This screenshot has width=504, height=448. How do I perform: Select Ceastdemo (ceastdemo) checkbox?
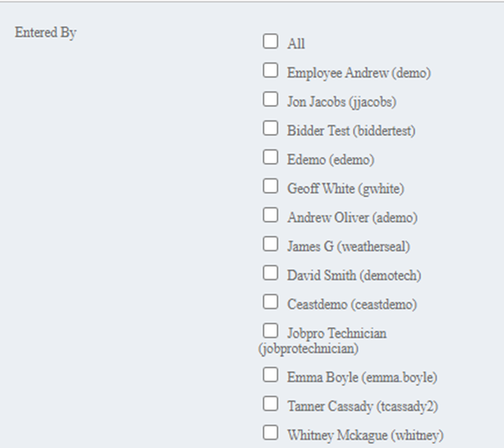point(271,301)
